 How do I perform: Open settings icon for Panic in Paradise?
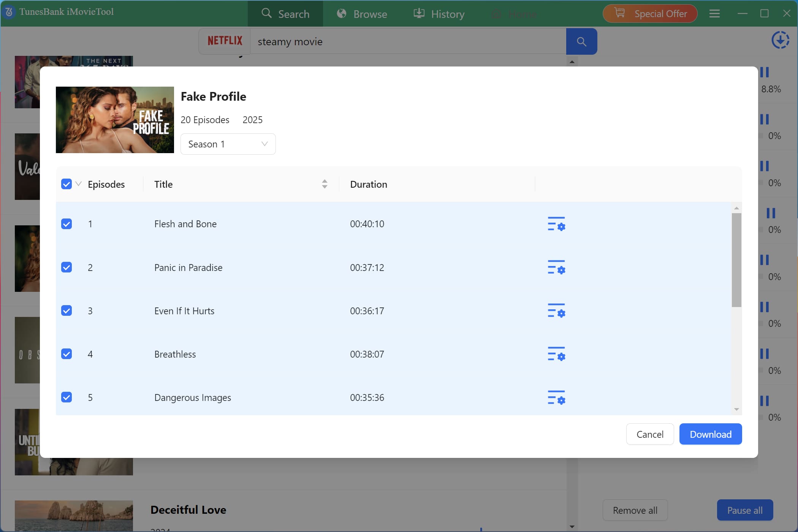coord(556,268)
